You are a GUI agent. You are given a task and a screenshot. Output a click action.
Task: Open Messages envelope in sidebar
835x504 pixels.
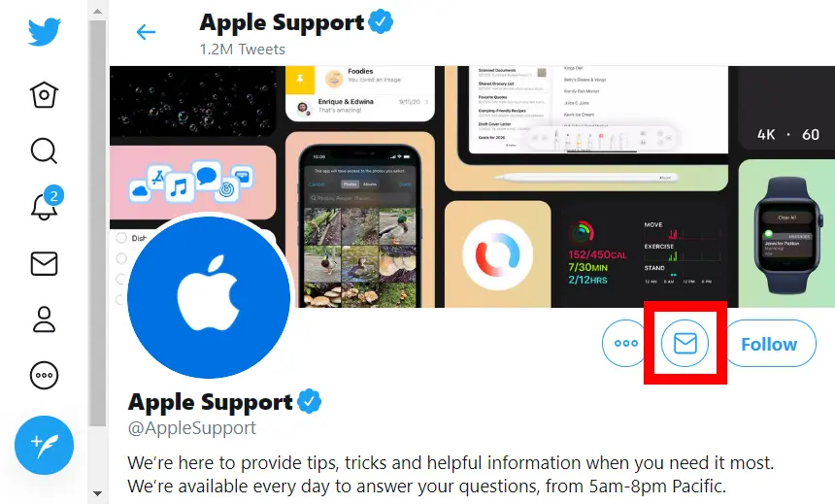(x=45, y=263)
